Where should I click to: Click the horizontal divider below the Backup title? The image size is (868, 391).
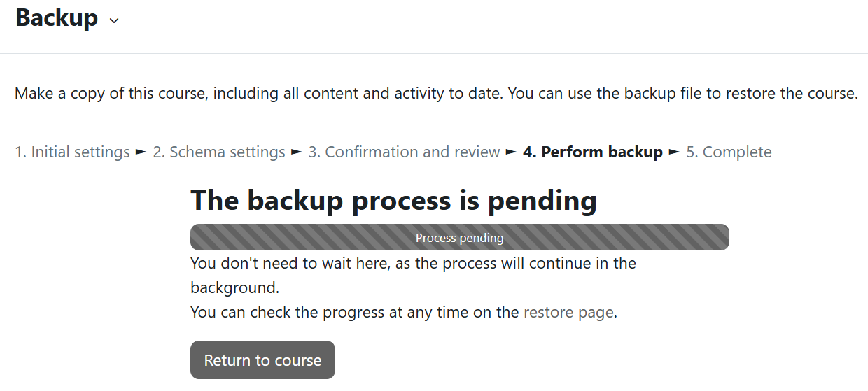coord(434,53)
